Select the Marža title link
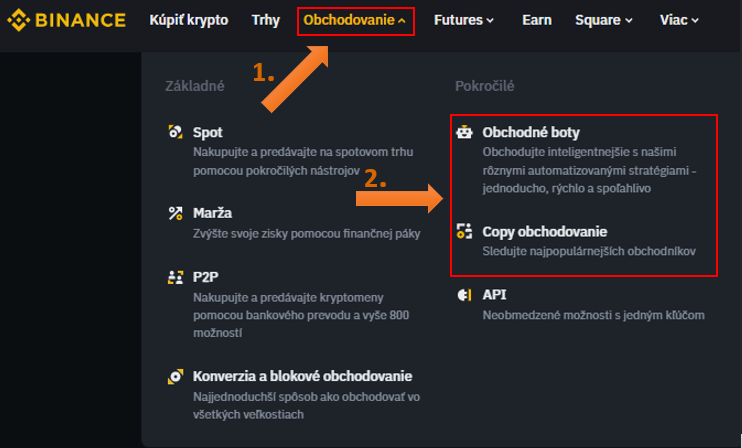The image size is (742, 448). click(212, 213)
